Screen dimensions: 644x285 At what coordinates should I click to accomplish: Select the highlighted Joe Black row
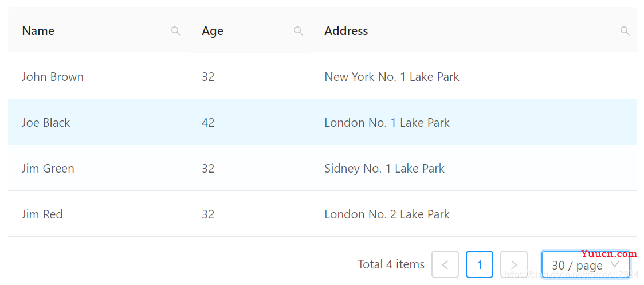pos(323,122)
